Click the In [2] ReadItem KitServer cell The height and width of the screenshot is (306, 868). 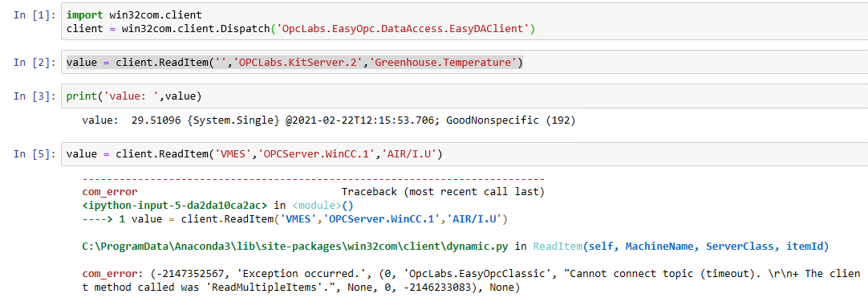click(464, 63)
